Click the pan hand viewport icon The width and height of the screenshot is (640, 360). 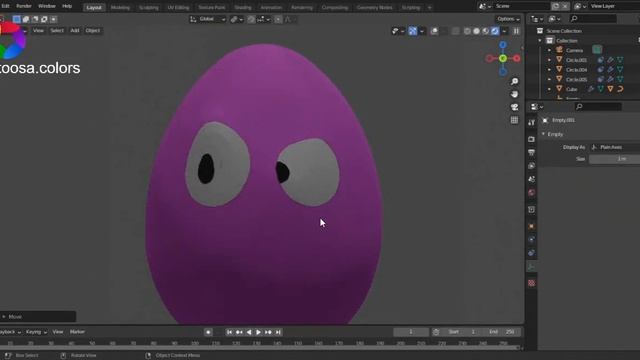(x=514, y=94)
